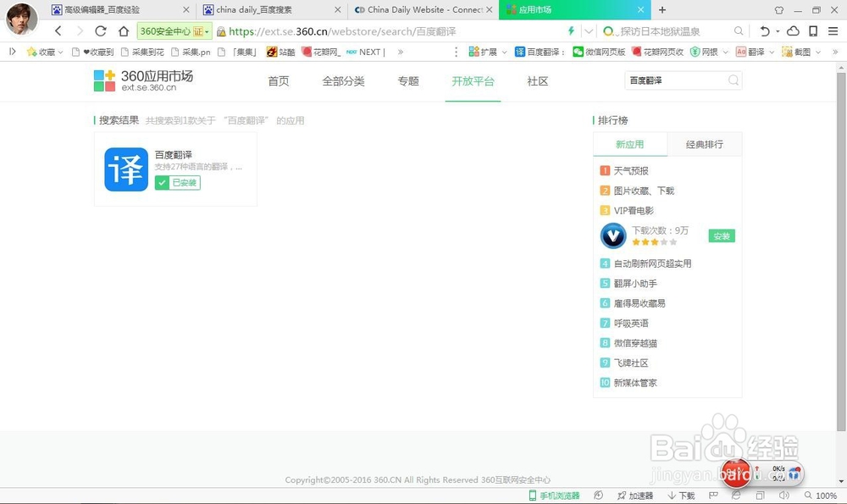The width and height of the screenshot is (847, 504).
Task: Expand the 360安全中心 certificate dropdown
Action: click(207, 31)
